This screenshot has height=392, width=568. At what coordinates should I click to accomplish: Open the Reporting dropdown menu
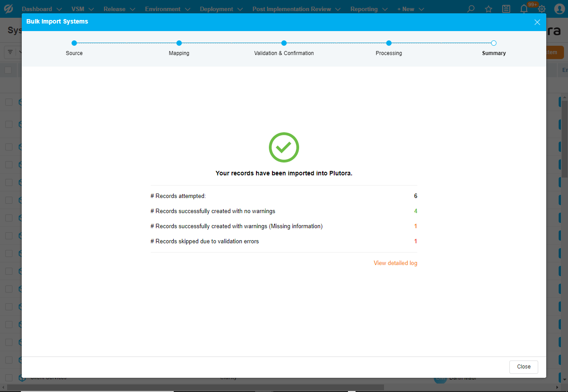(x=369, y=9)
